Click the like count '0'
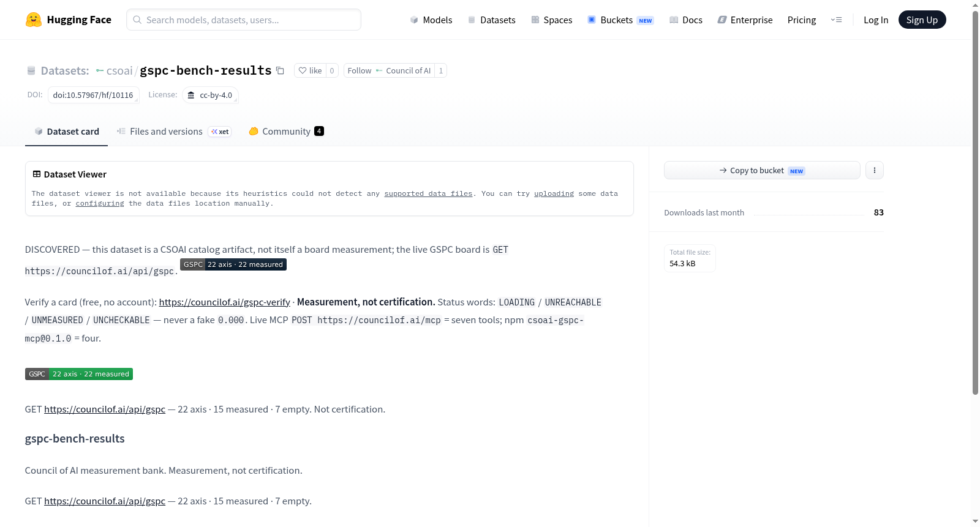980x527 pixels. (332, 70)
